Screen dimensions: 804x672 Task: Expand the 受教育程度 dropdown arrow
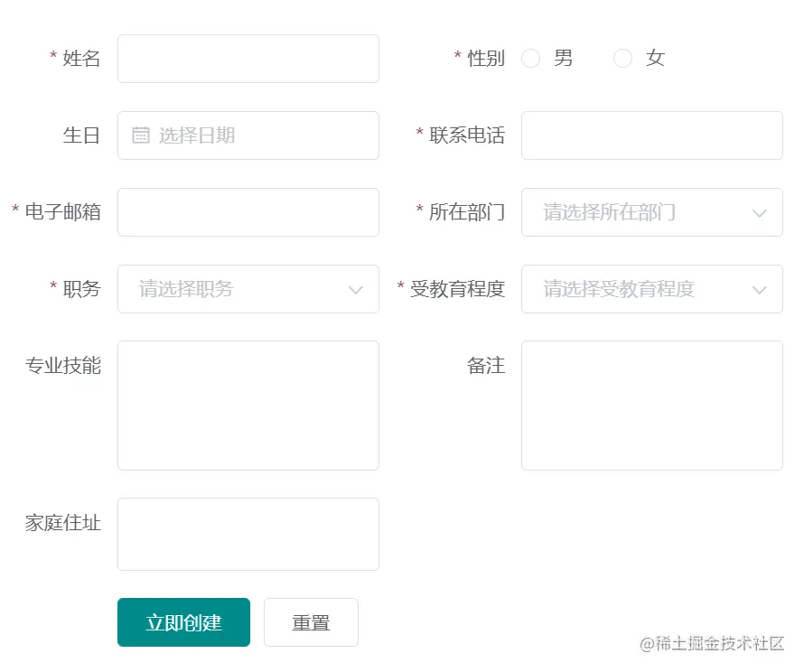tap(760, 290)
